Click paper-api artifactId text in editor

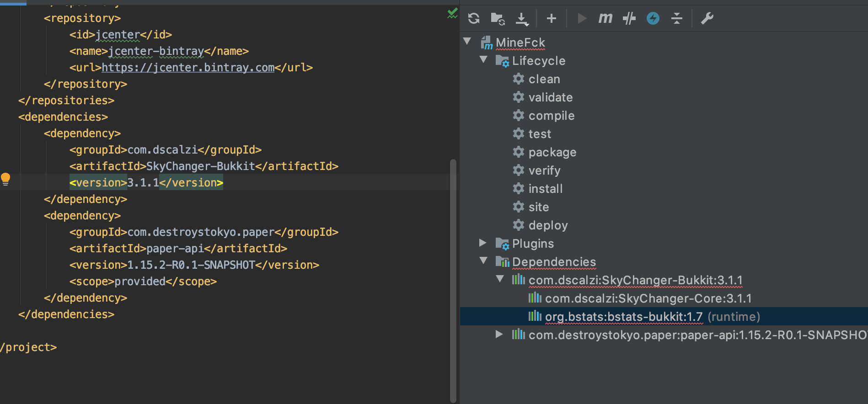pyautogui.click(x=175, y=249)
